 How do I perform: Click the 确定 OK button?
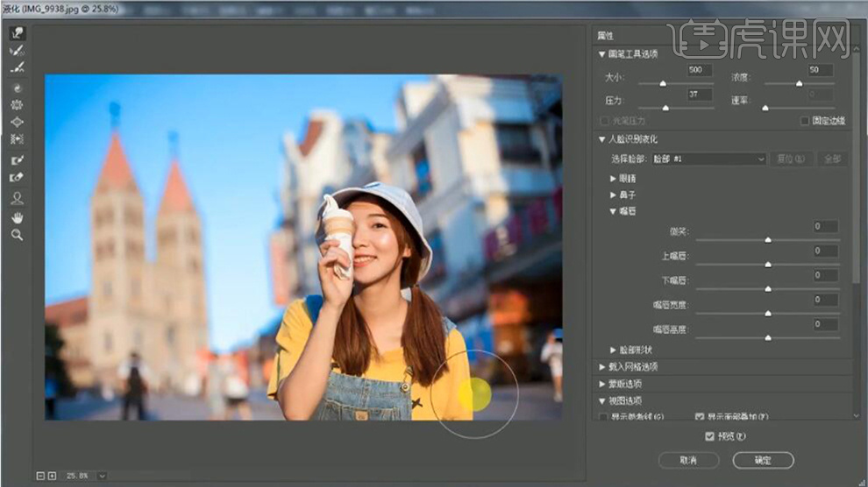[x=763, y=460]
